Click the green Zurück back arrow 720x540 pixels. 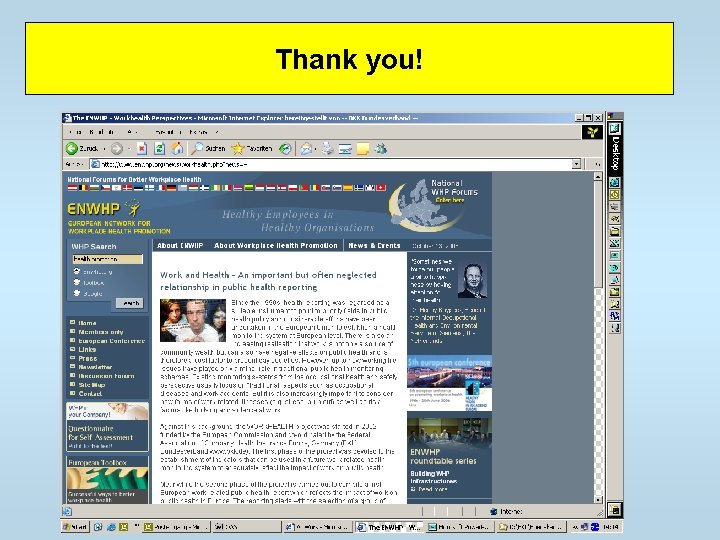[x=72, y=148]
